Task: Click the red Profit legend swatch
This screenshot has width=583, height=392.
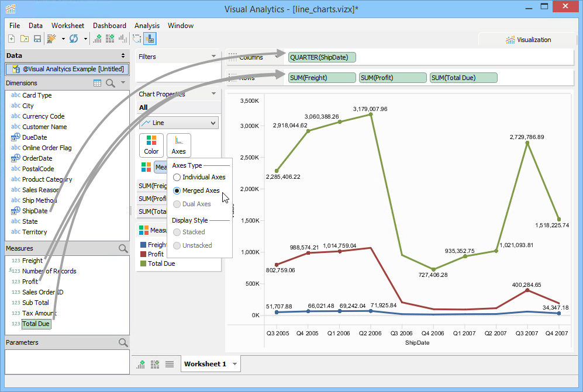Action: (x=143, y=254)
